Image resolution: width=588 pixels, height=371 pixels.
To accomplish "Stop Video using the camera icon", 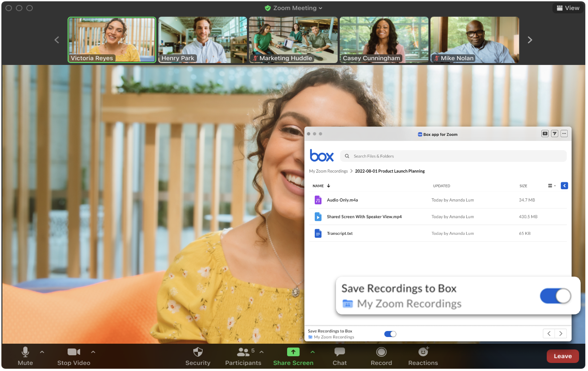I will coord(74,352).
